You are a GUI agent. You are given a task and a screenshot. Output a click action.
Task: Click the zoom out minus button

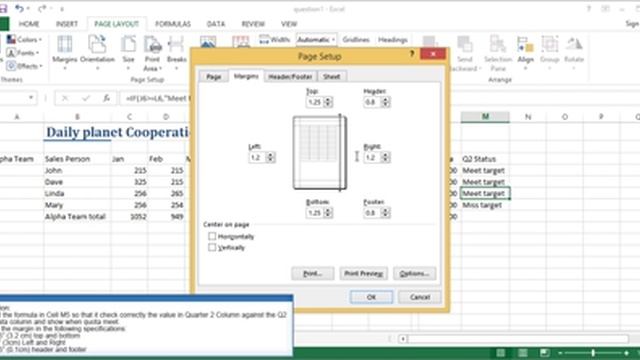560,353
